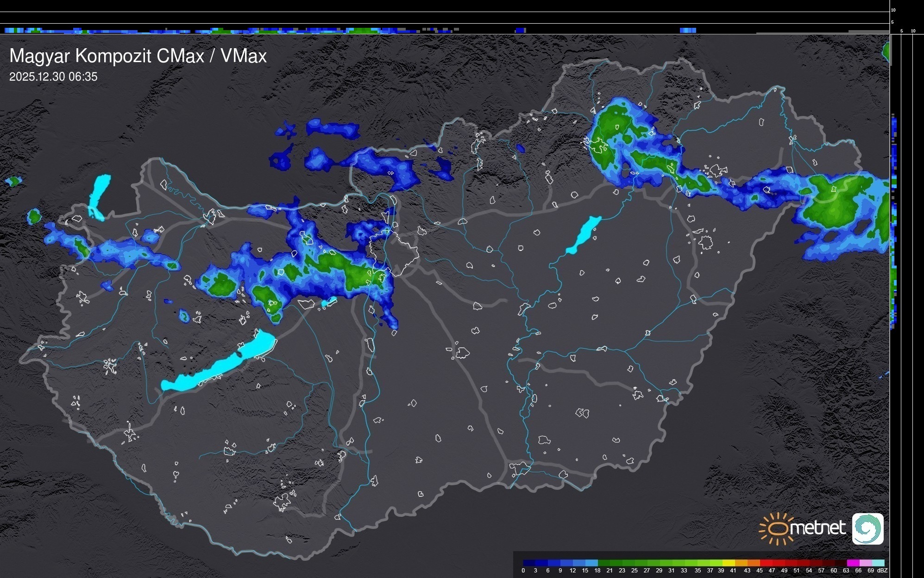Click the pink 66 dBZ legend swatch
The height and width of the screenshot is (578, 924).
pyautogui.click(x=866, y=563)
